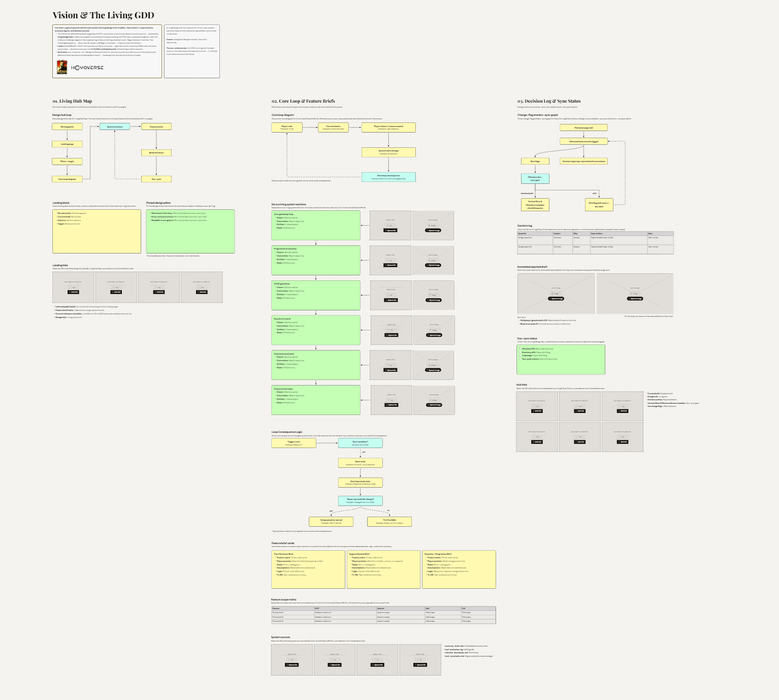Select the Feature briefs node in Design hub loop
The image size is (779, 700).
(156, 127)
